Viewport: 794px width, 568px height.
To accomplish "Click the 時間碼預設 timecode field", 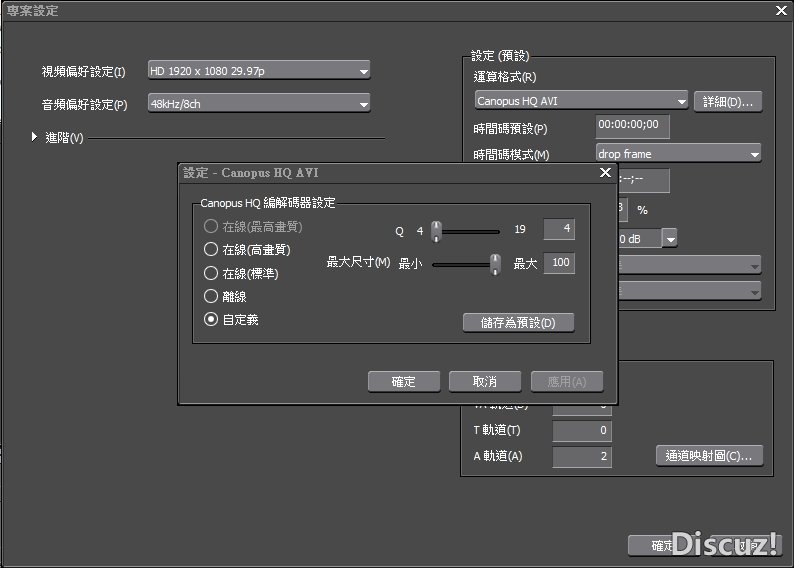I will pos(632,126).
